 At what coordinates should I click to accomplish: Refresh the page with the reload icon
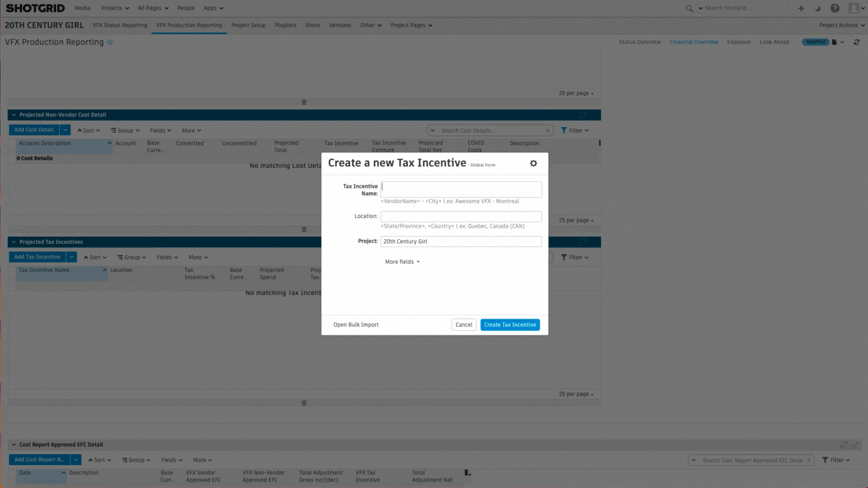coord(857,42)
